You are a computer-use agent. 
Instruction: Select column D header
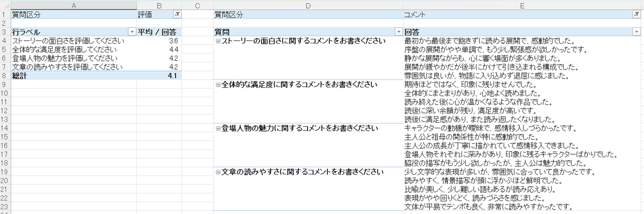(308, 6)
